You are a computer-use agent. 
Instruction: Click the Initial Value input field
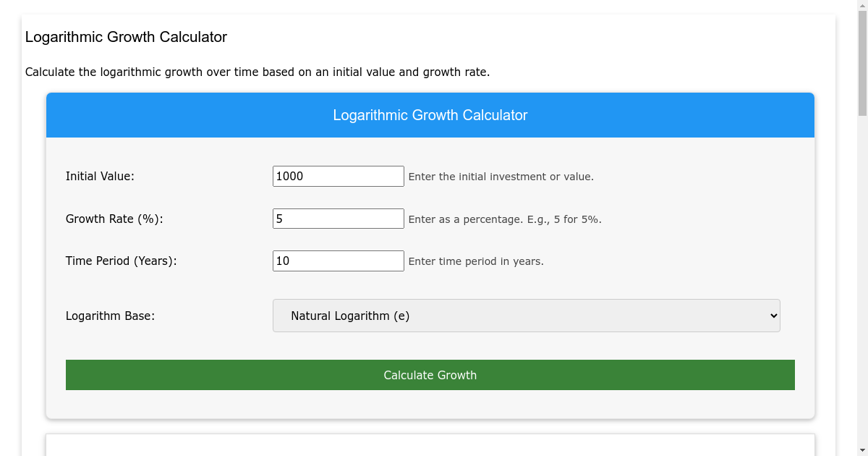[338, 176]
